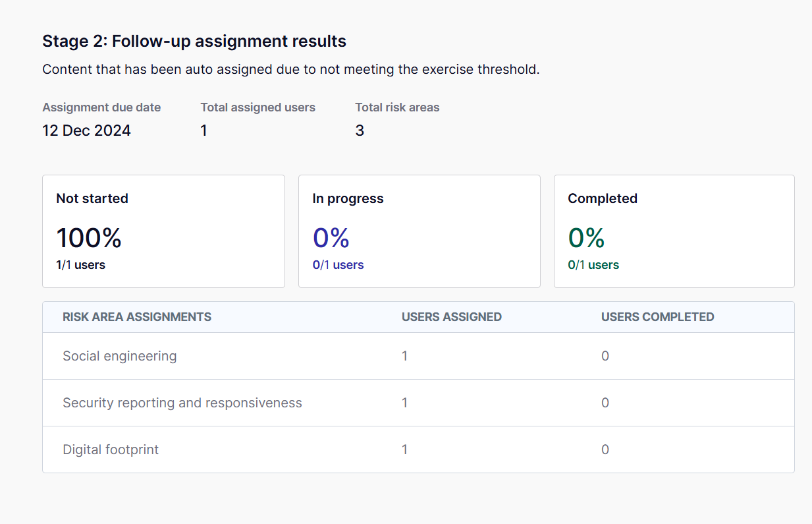
Task: Sort by the Users Completed column header
Action: tap(657, 317)
